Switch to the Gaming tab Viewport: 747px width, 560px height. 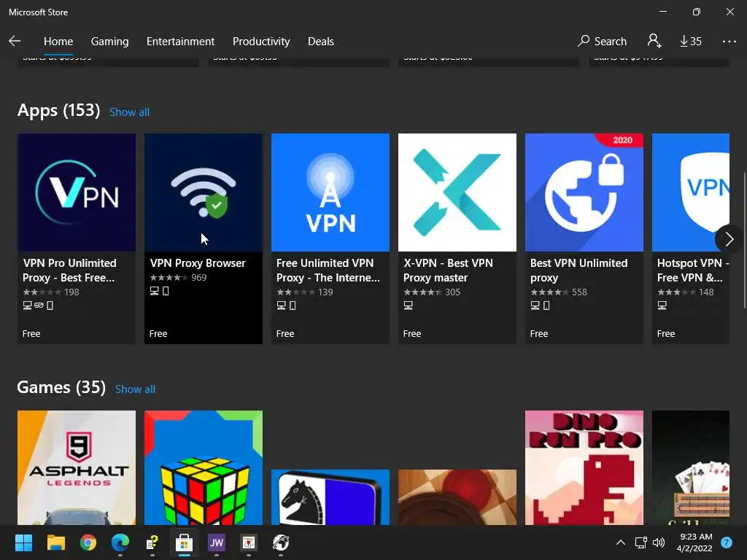(109, 42)
